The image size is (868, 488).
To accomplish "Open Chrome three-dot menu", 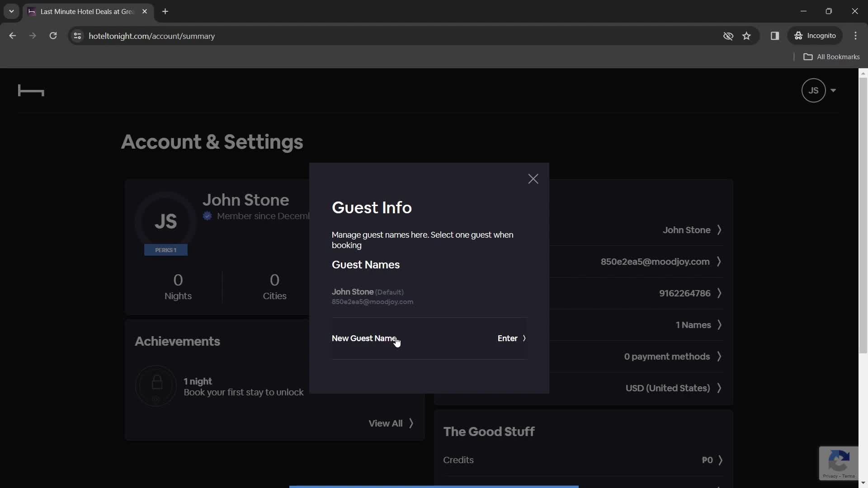I will [855, 36].
